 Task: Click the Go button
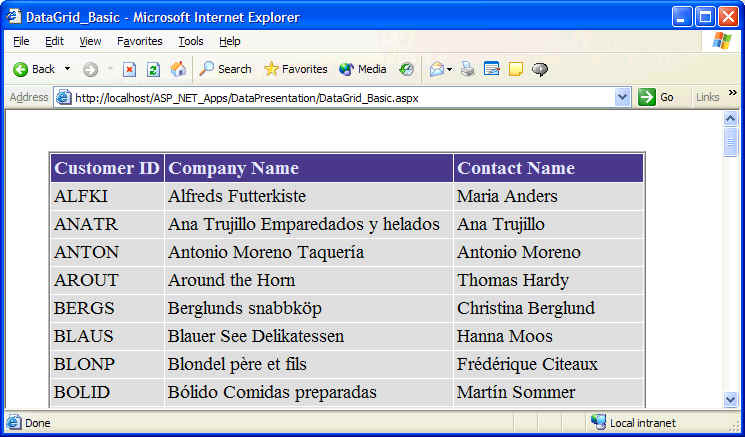657,97
